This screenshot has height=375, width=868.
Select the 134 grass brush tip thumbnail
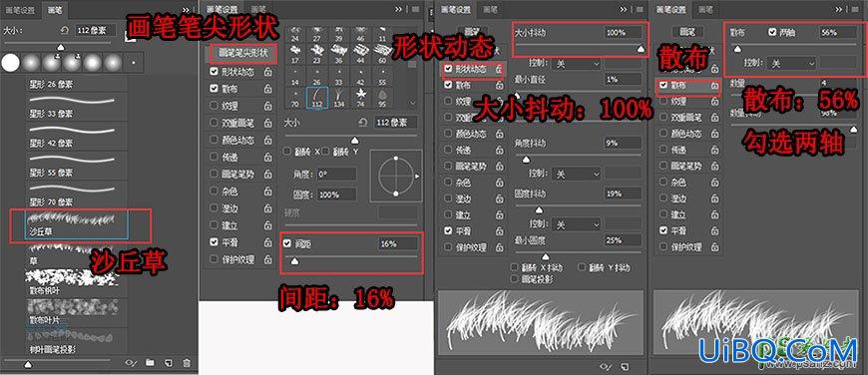(339, 98)
